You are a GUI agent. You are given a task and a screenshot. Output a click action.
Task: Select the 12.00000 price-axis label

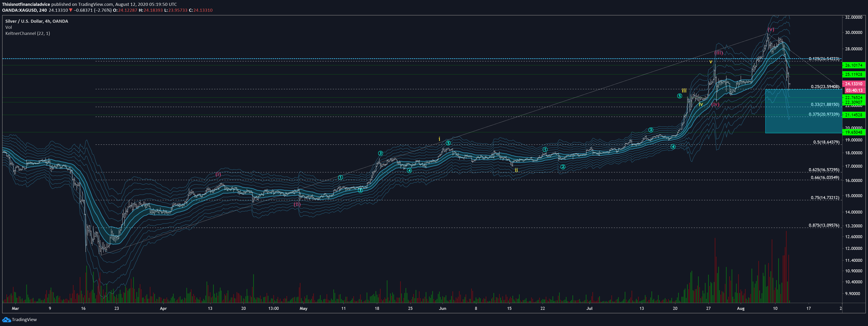(853, 248)
